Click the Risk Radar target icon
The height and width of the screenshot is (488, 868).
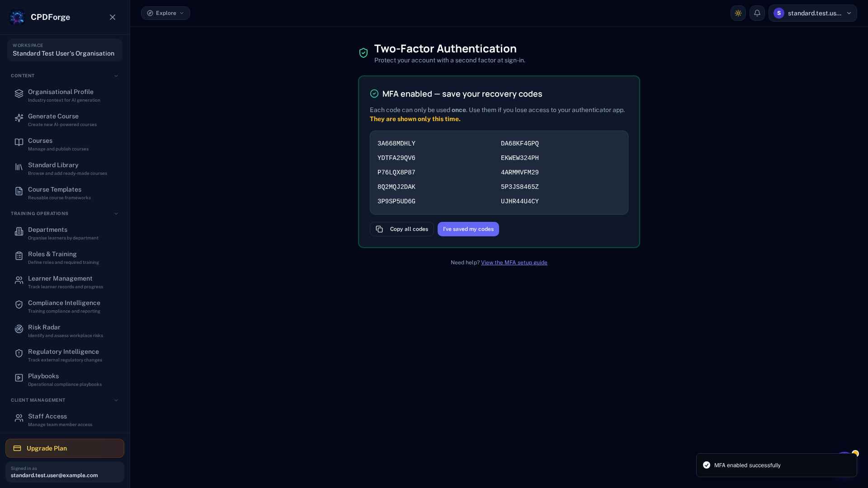(x=19, y=329)
